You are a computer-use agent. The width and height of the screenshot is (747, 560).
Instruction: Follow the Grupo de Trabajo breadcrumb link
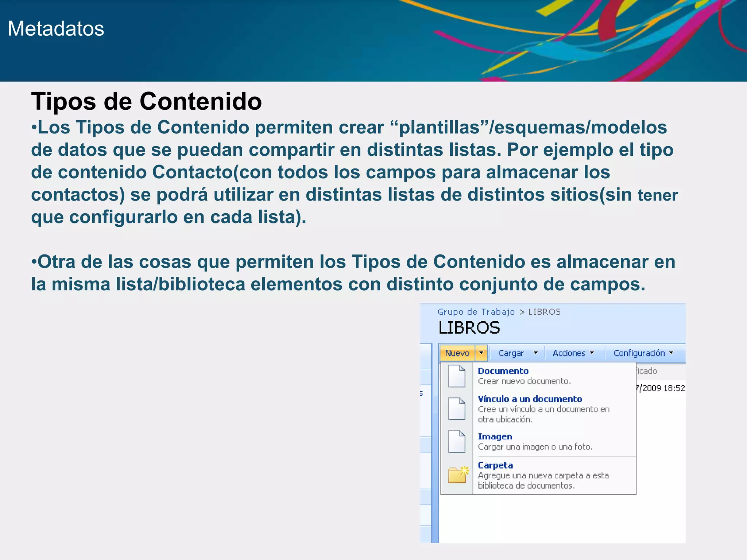tap(476, 312)
